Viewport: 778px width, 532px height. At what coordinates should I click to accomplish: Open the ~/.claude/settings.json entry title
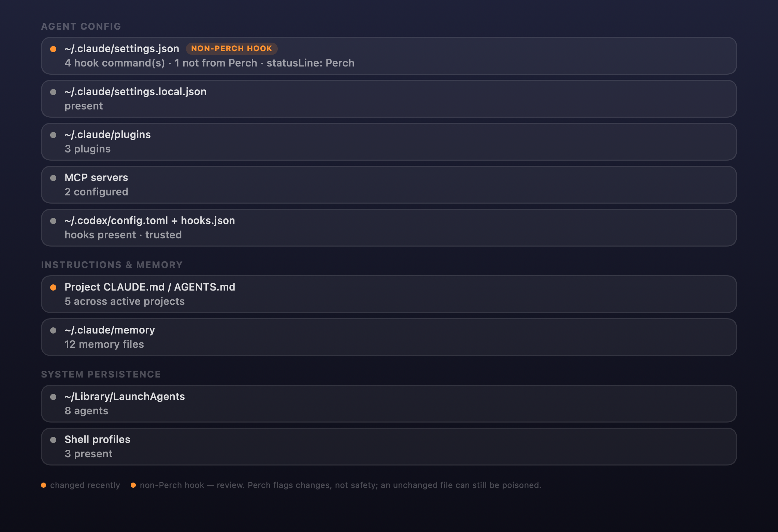point(122,49)
